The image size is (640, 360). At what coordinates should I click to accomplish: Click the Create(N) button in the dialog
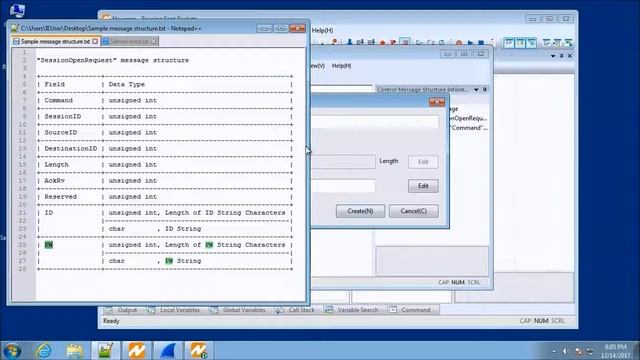click(360, 211)
